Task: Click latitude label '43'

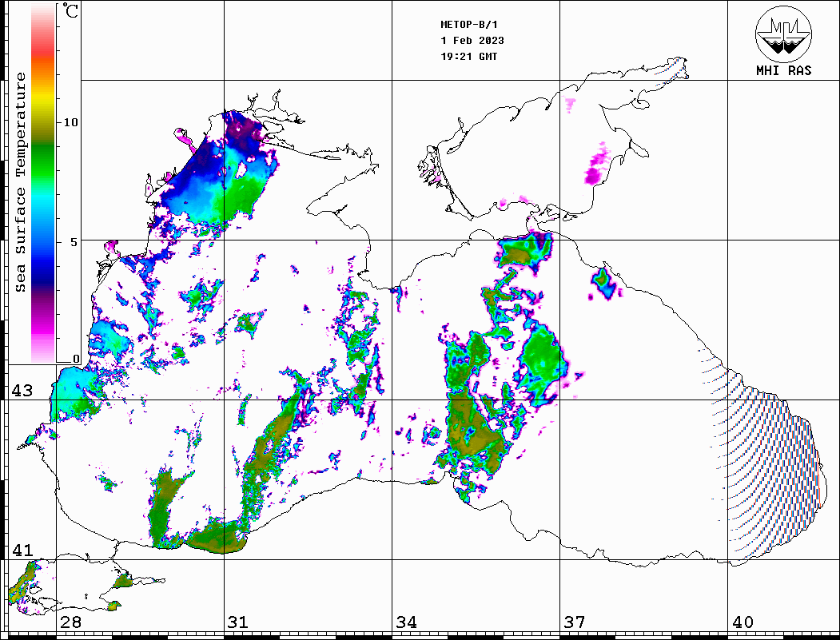Action: (22, 391)
